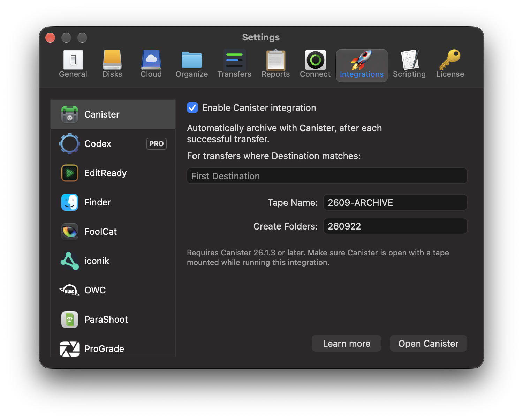Viewport: 523px width, 420px height.
Task: Click the Organize tab label
Action: pyautogui.click(x=192, y=74)
